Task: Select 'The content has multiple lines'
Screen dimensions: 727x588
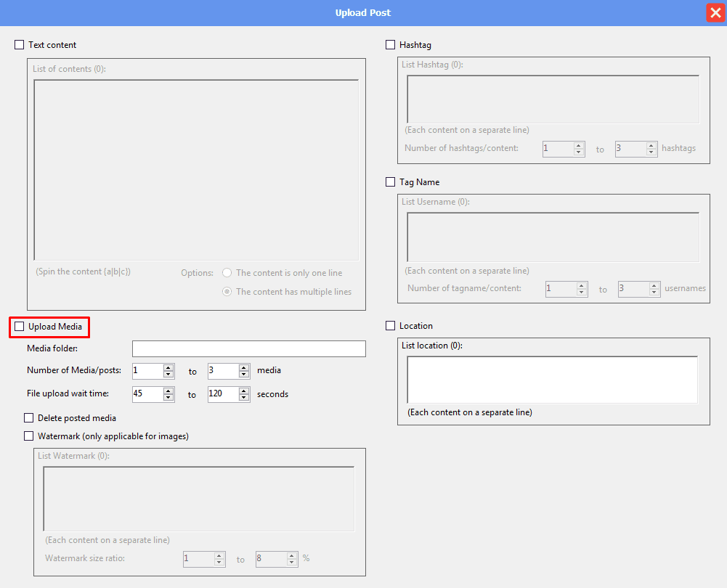Action: [x=227, y=292]
